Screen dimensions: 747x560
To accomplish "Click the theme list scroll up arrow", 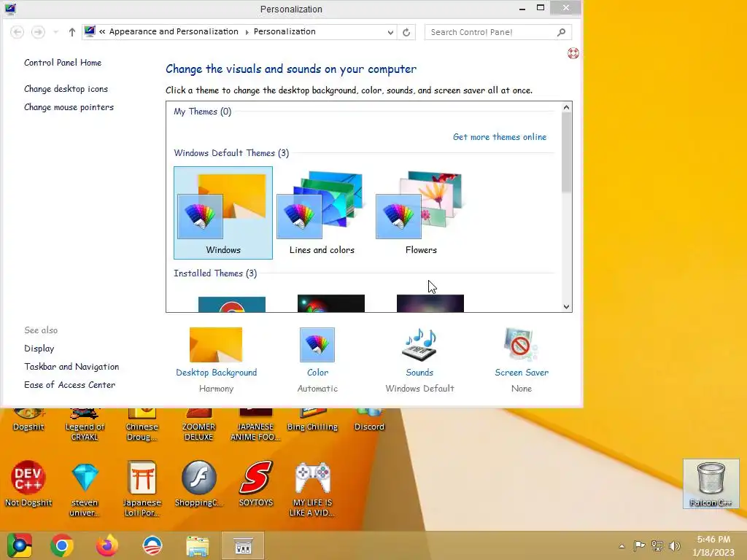I will pos(566,107).
